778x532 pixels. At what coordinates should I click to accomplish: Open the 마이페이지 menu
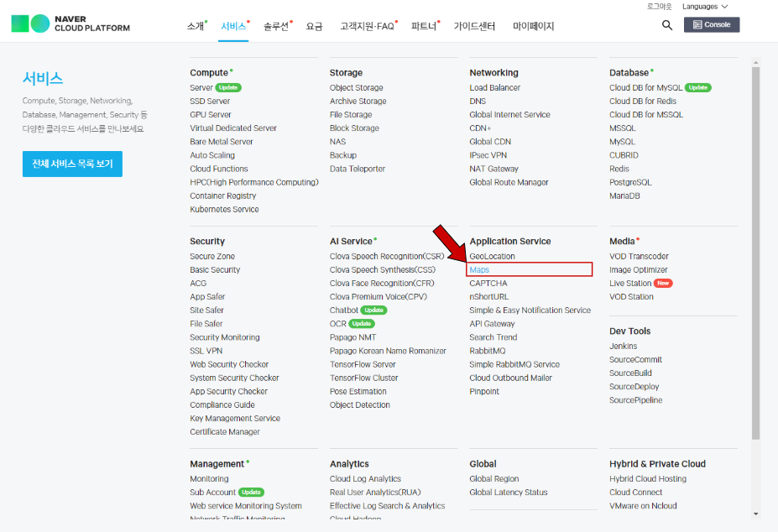(x=534, y=26)
